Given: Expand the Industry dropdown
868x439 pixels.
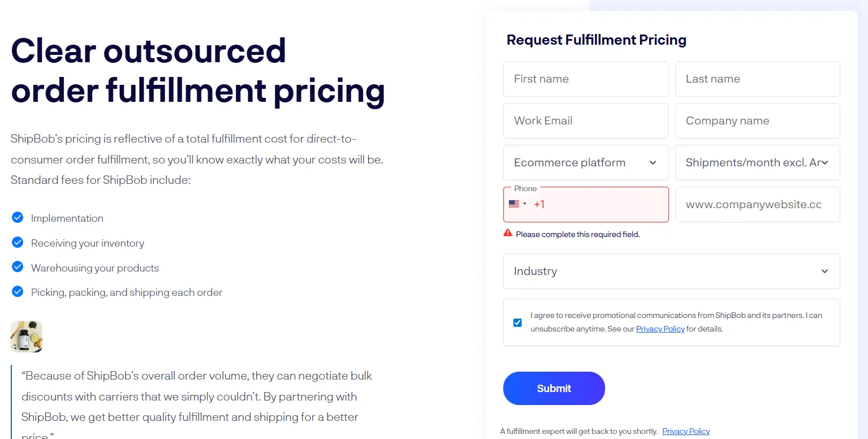Looking at the screenshot, I should (x=671, y=271).
